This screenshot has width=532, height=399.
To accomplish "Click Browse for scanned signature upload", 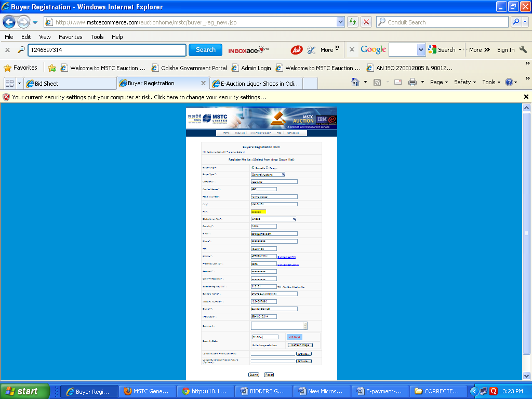I will coord(303,361).
